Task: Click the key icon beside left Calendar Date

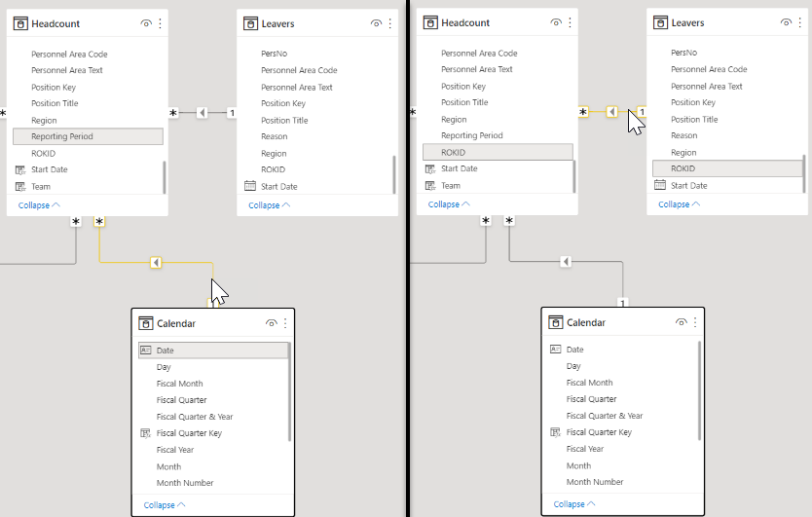Action: tap(145, 351)
